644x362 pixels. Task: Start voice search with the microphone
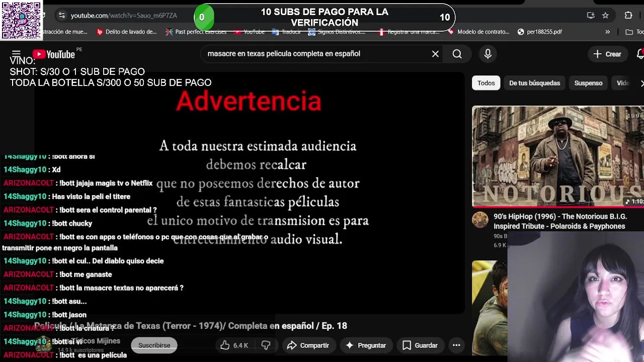(x=488, y=54)
